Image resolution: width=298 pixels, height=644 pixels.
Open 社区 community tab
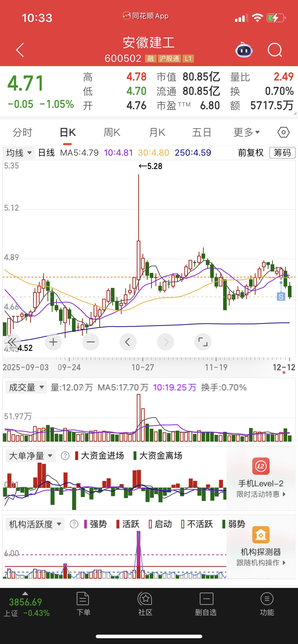click(x=145, y=604)
